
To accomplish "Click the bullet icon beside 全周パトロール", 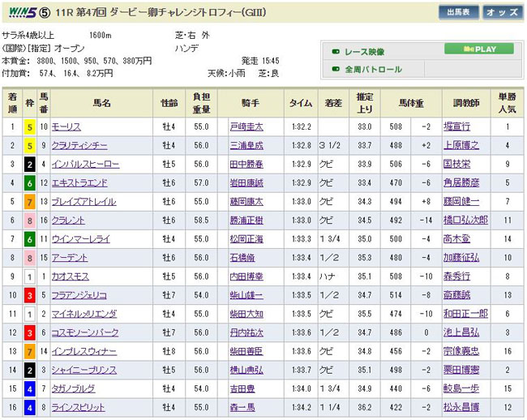I will point(336,70).
